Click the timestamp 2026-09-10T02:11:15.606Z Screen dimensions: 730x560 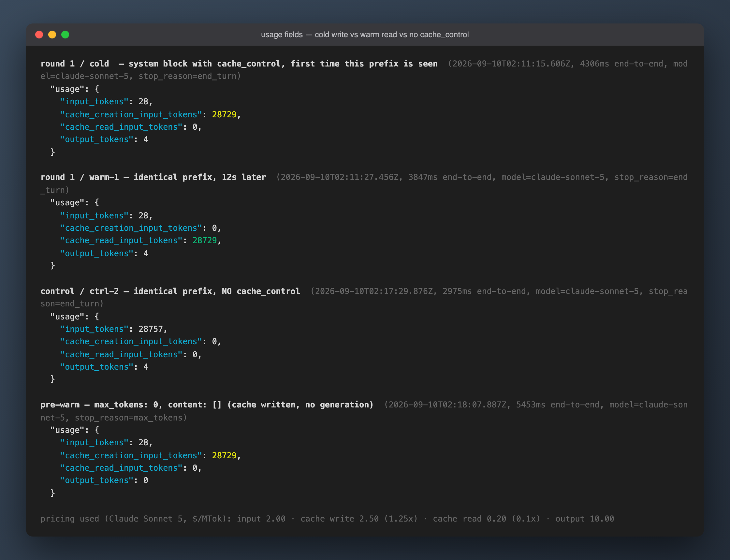pos(511,64)
